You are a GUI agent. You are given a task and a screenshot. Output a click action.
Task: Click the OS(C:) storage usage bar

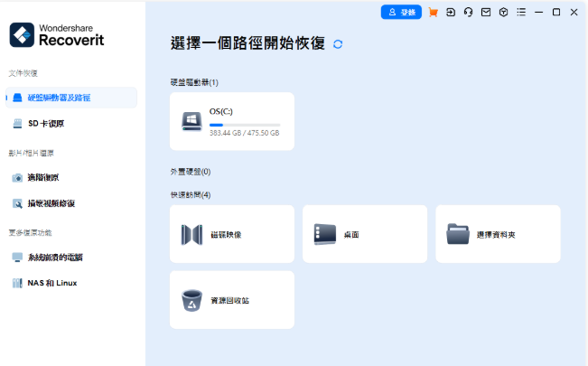(244, 125)
